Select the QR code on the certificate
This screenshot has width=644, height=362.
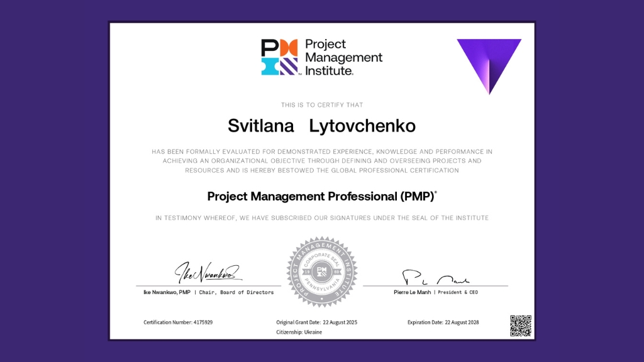click(521, 326)
